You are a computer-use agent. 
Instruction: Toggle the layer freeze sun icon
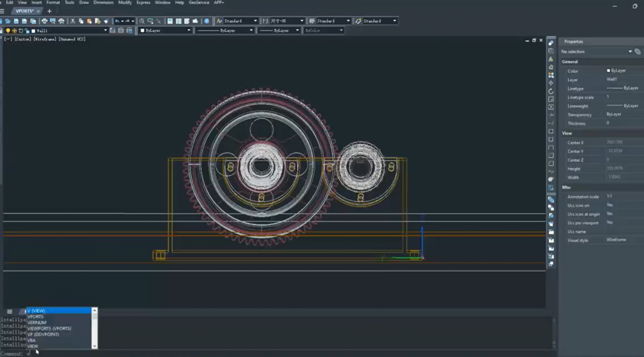14,31
